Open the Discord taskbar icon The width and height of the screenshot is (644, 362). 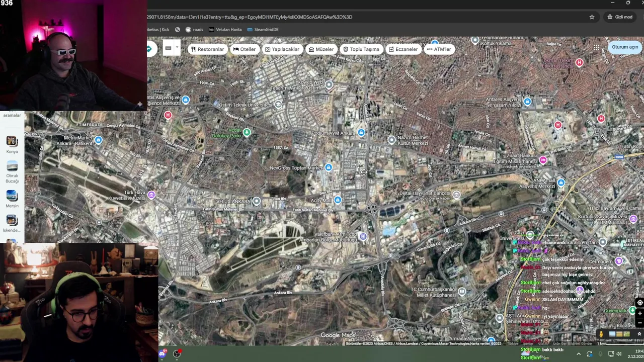(162, 354)
